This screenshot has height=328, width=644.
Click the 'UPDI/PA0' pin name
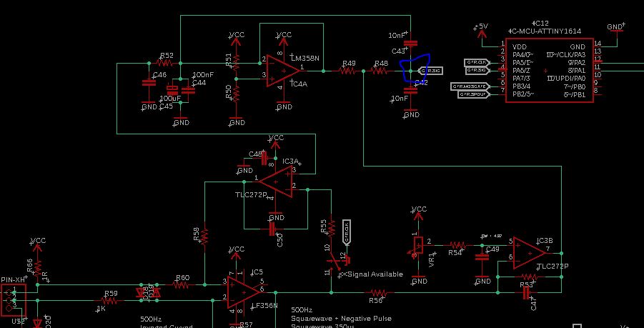[x=566, y=79]
